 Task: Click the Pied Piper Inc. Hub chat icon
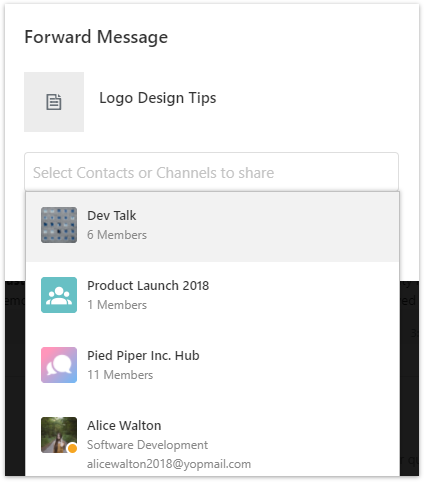[59, 365]
